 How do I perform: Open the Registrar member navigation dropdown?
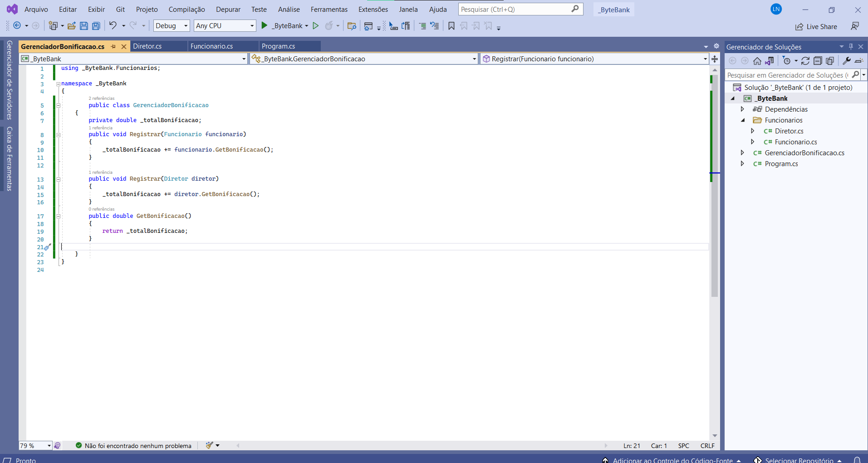click(x=594, y=59)
